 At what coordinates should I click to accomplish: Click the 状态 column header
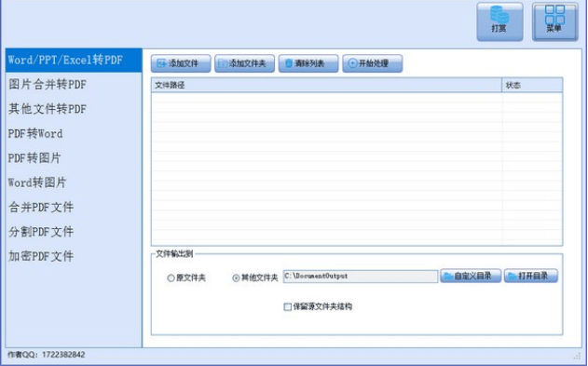(x=532, y=85)
